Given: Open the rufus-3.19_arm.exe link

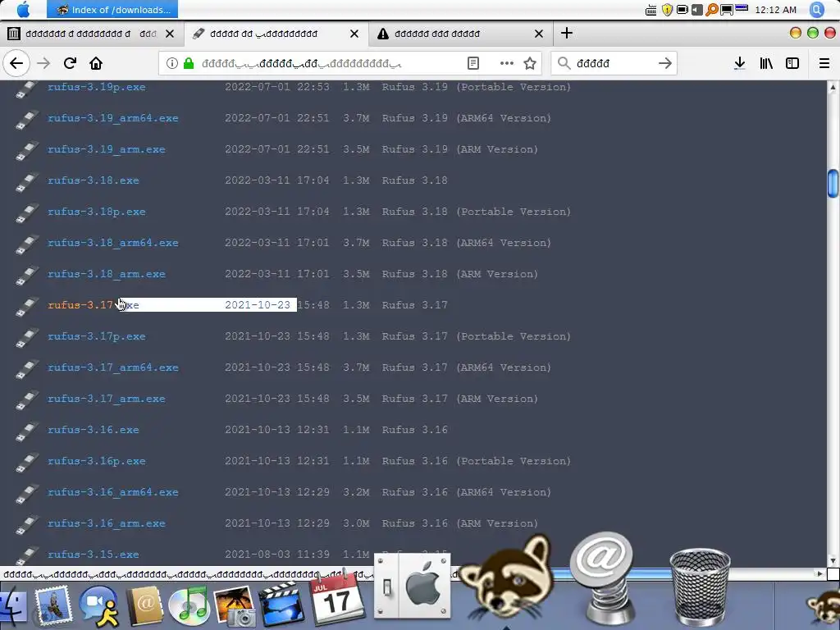Looking at the screenshot, I should point(107,149).
